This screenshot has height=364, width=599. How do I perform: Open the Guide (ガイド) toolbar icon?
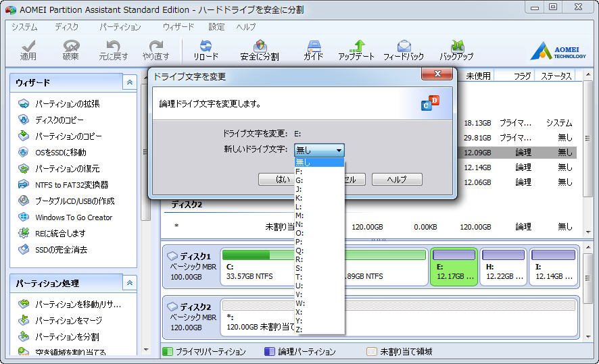pos(314,51)
